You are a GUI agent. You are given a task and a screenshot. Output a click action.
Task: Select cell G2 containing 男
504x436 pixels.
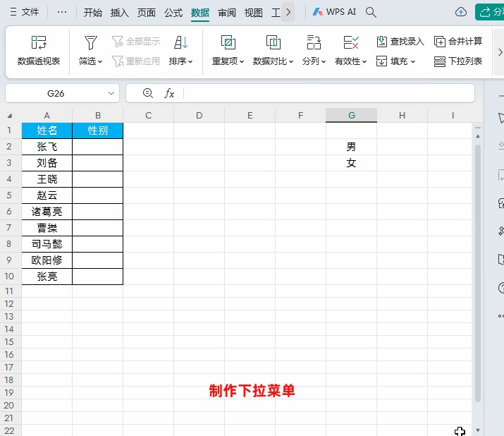tap(351, 147)
